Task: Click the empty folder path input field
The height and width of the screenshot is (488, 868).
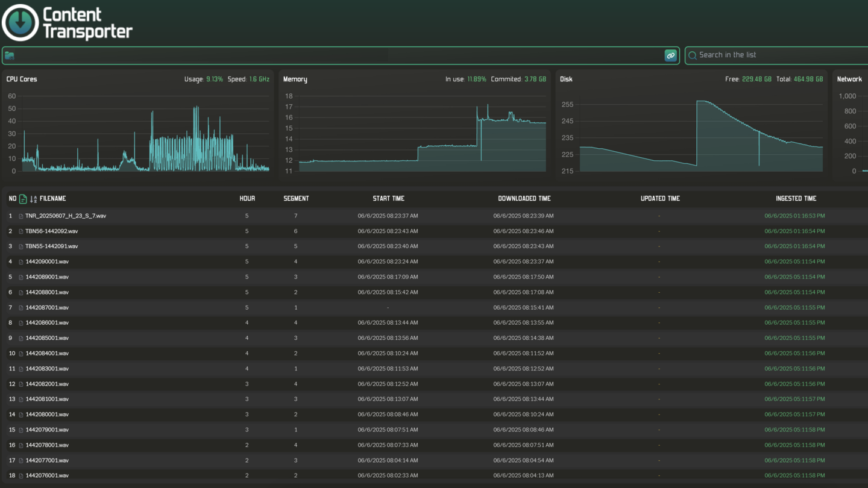Action: click(338, 55)
